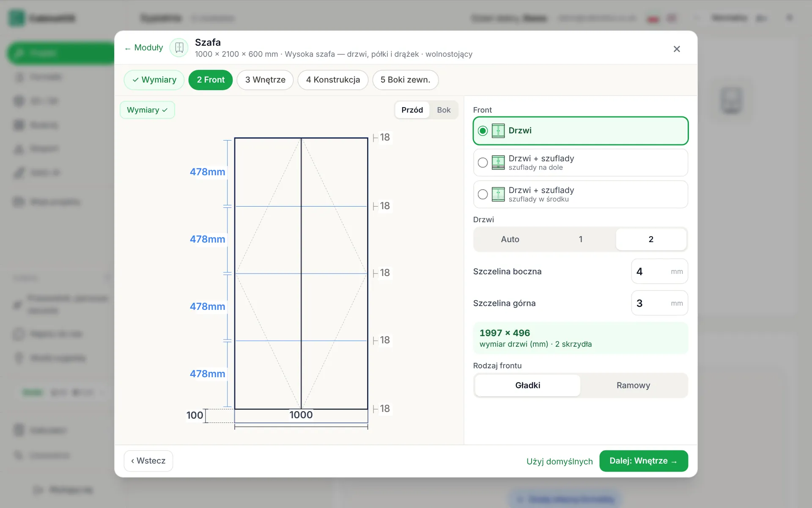Switch preview to Przód view
This screenshot has width=812, height=508.
[x=412, y=110]
